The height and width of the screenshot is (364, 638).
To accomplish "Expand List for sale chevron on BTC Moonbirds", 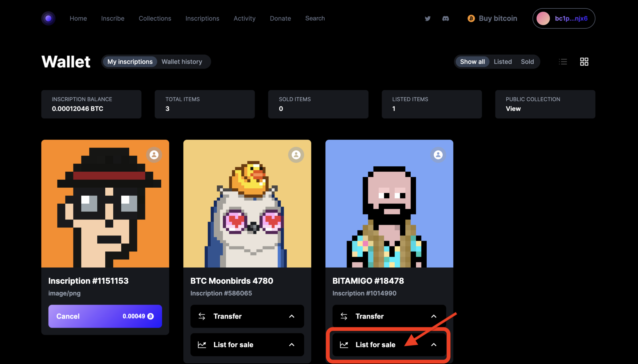I will (292, 345).
